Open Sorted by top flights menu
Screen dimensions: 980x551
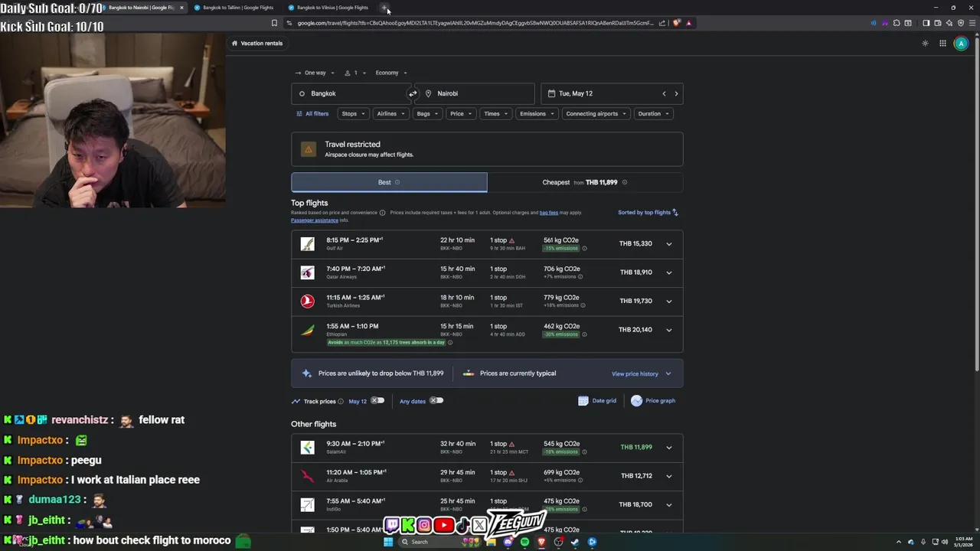click(648, 213)
